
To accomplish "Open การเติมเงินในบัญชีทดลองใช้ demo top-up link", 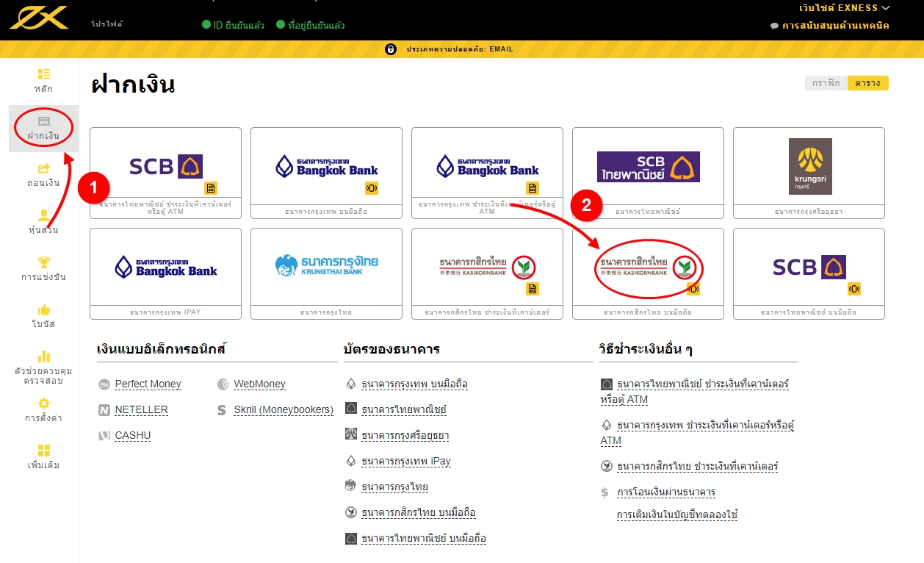I will pyautogui.click(x=677, y=515).
